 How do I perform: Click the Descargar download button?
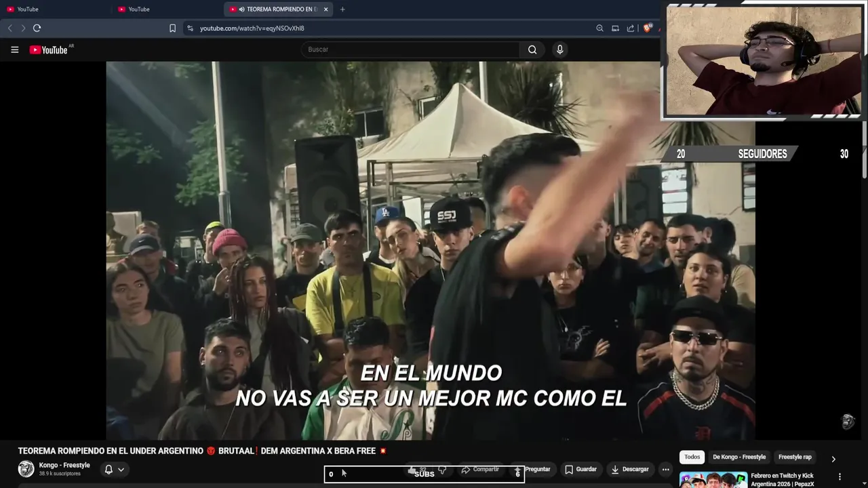pyautogui.click(x=630, y=469)
